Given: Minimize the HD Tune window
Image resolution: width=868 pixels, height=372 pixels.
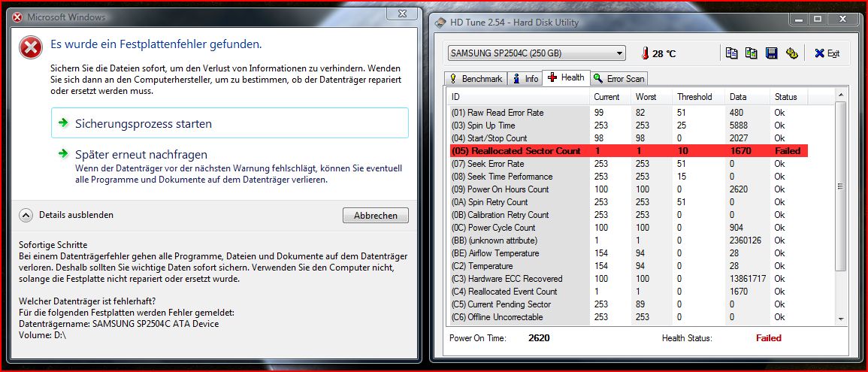Looking at the screenshot, I should (797, 20).
